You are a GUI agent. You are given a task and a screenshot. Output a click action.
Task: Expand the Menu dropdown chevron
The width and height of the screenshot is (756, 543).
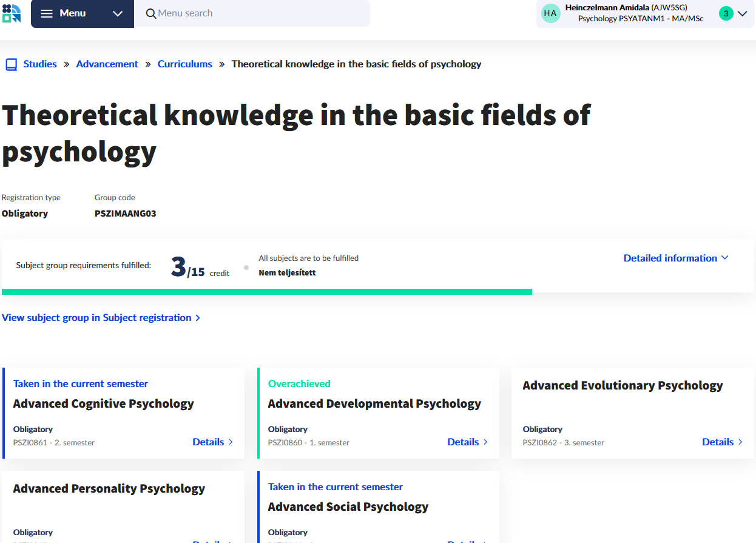point(118,13)
